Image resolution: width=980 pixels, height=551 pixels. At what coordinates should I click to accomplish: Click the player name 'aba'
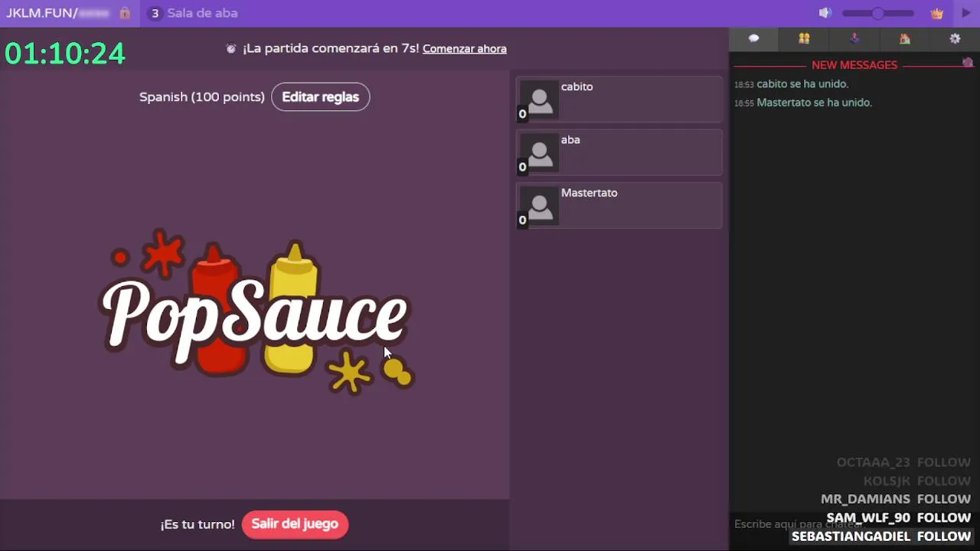coord(570,140)
